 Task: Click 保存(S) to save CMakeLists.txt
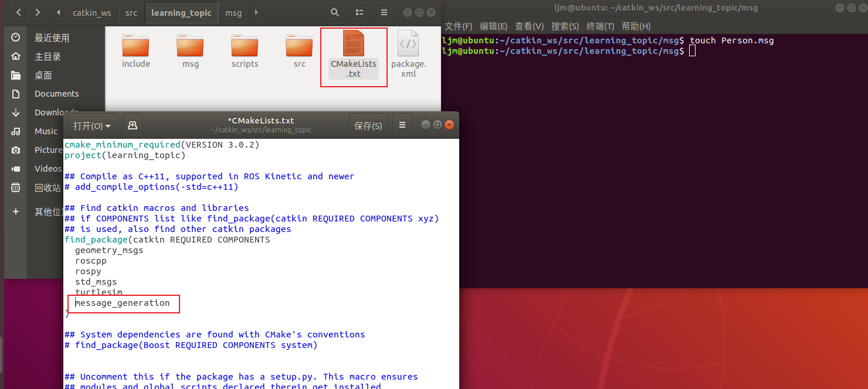tap(368, 126)
